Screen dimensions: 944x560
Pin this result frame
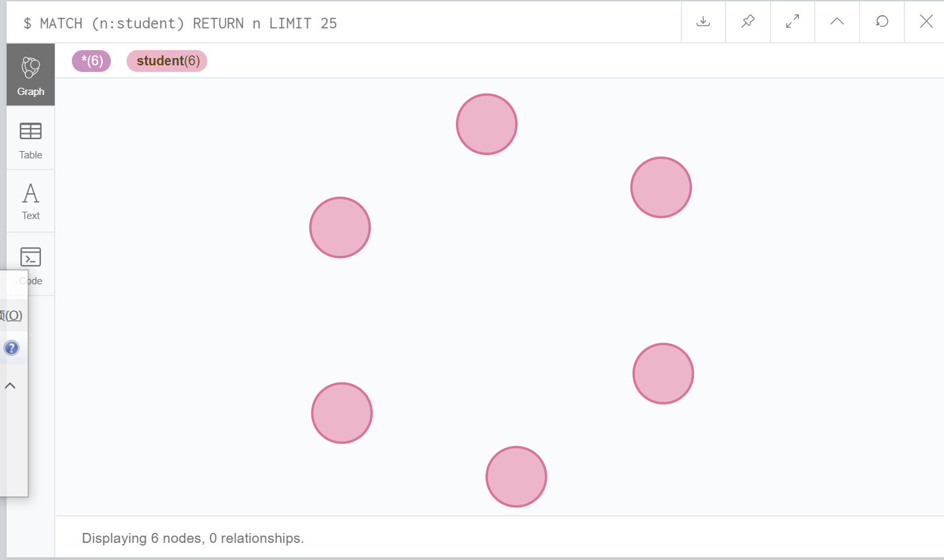pyautogui.click(x=748, y=22)
